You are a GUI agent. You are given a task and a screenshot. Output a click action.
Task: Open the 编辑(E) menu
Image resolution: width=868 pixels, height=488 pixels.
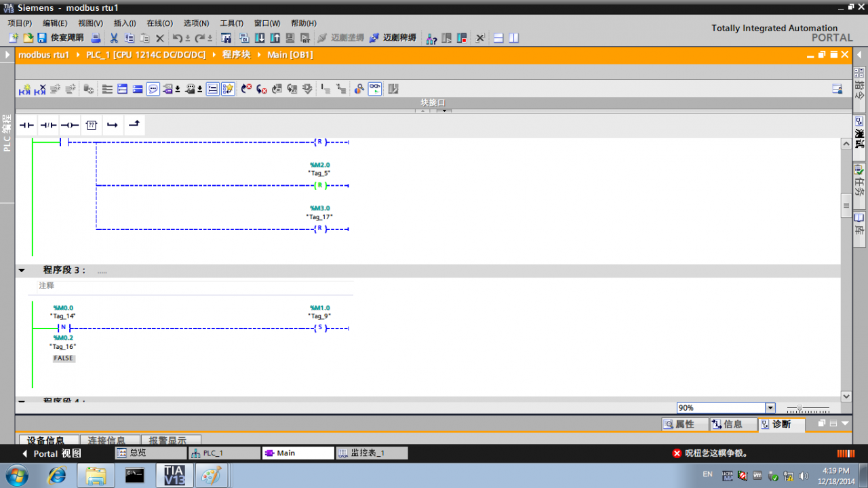pos(55,23)
